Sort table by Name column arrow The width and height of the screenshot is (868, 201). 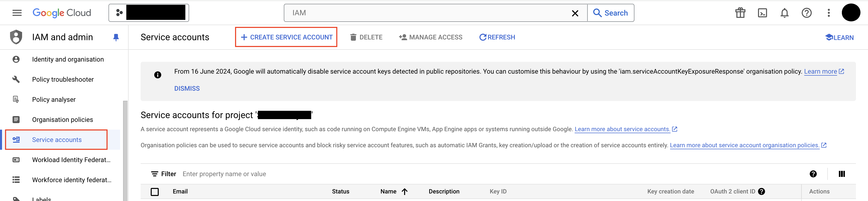click(405, 191)
